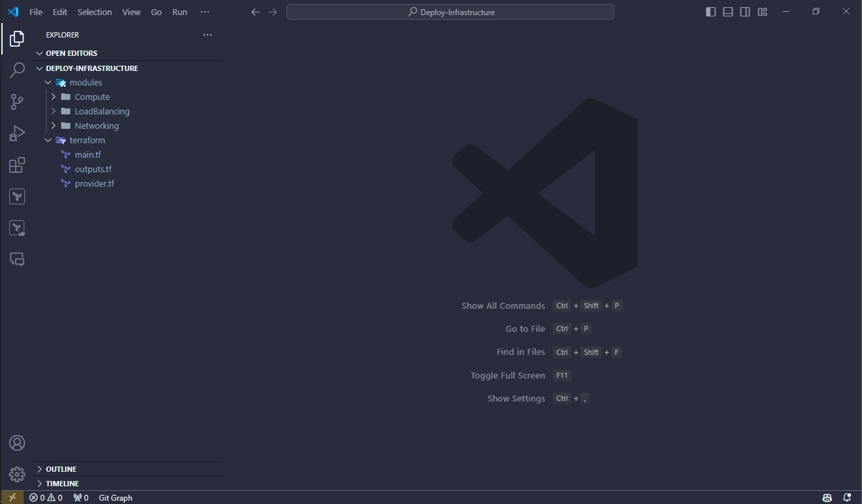This screenshot has height=504, width=862.
Task: Click the Deploy-Infrastructure command center search box
Action: (x=450, y=12)
